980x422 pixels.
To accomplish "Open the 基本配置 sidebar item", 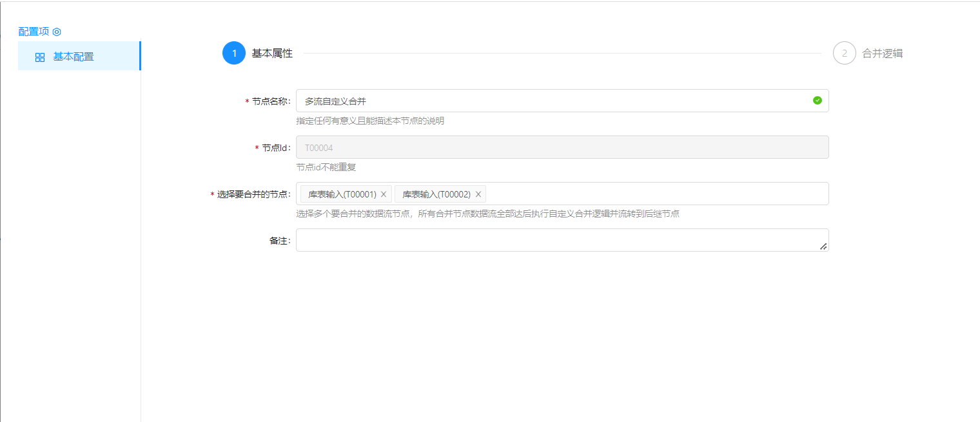I will [x=73, y=57].
